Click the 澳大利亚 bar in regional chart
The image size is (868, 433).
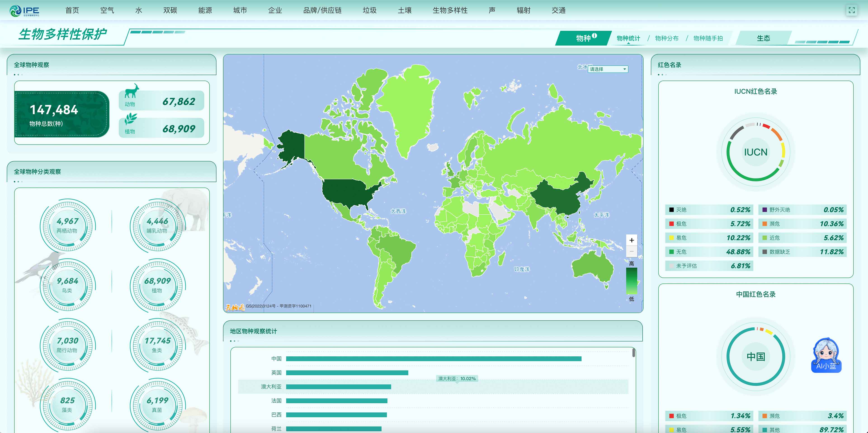[x=338, y=387]
